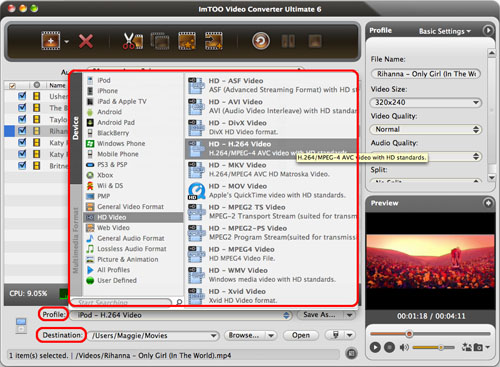Click the Save As... button
The image size is (500, 367).
pyautogui.click(x=319, y=315)
